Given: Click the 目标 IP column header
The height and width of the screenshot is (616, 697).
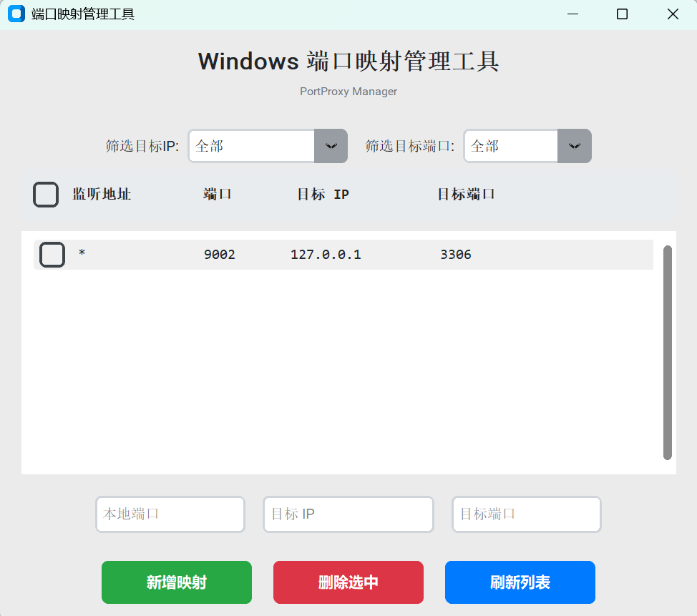Looking at the screenshot, I should coord(323,194).
